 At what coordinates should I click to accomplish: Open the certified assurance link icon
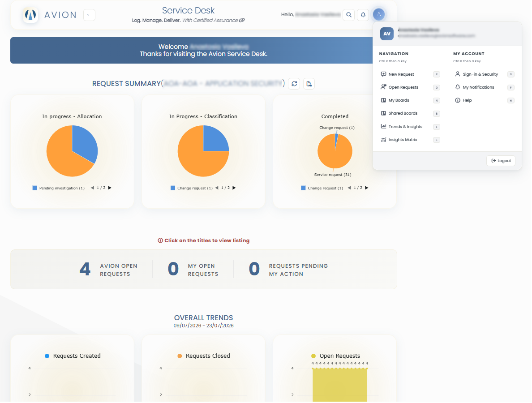(x=242, y=20)
